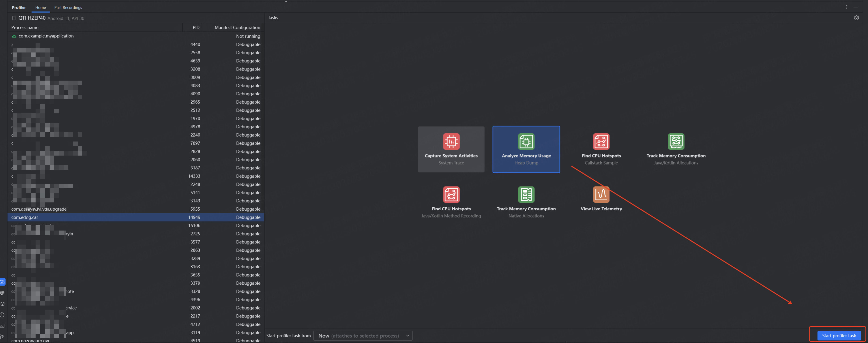868x343 pixels.
Task: Click the Tasks panel heading
Action: 273,18
